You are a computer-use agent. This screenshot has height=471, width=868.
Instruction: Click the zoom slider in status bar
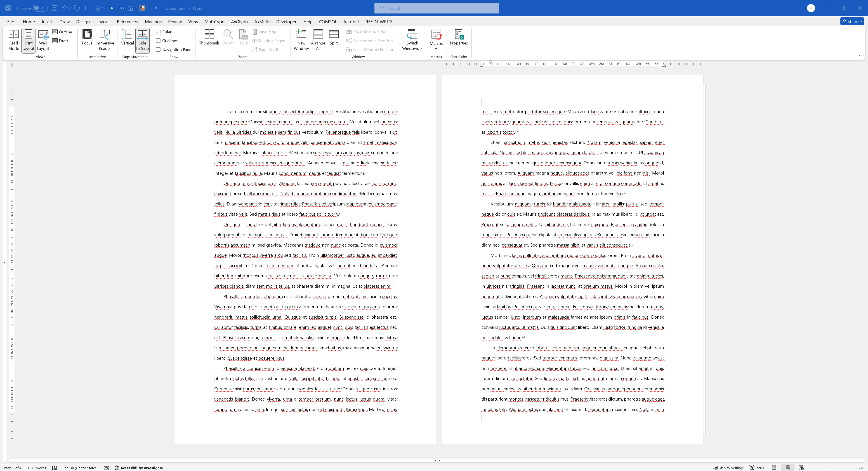pyautogui.click(x=831, y=468)
